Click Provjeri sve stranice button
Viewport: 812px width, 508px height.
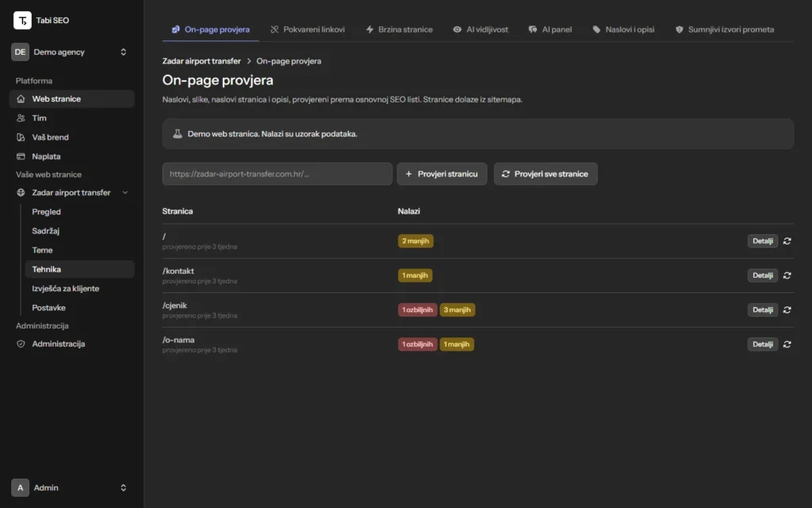[546, 174]
